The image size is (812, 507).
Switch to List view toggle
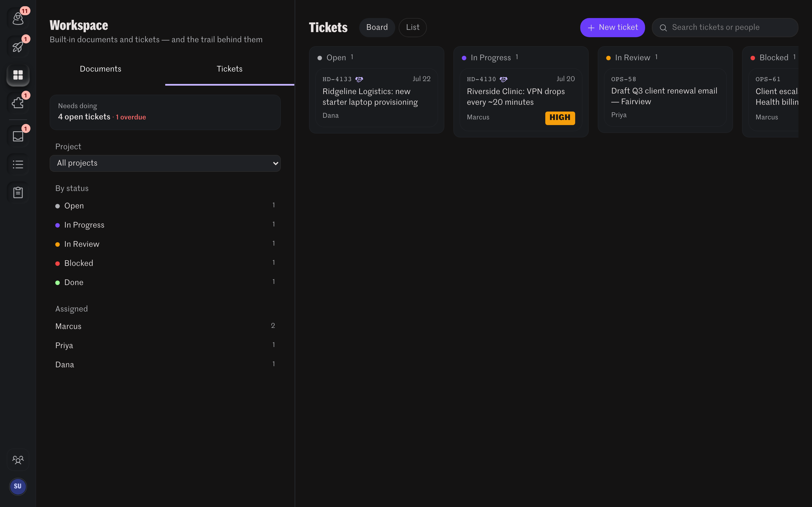[412, 28]
